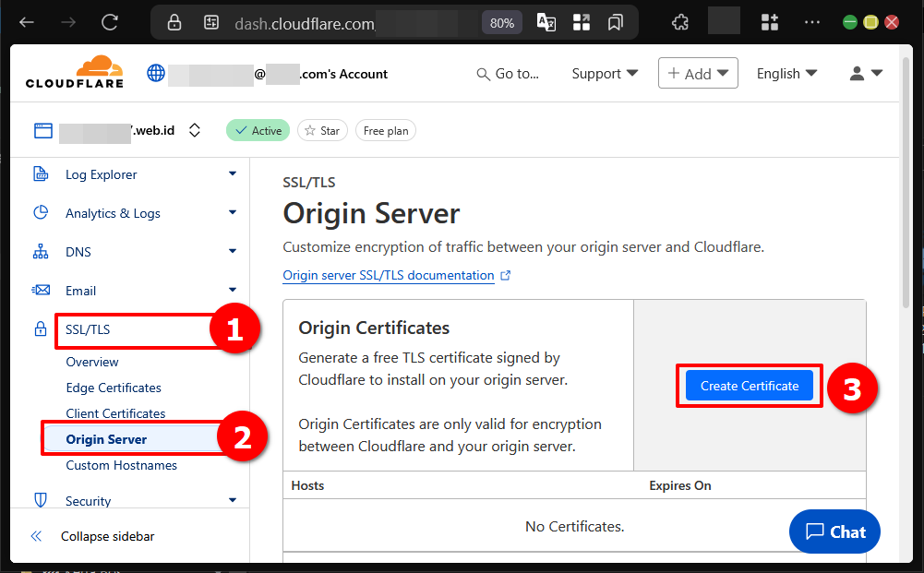Viewport: 924px width, 573px height.
Task: Open Custom Hostnames
Action: click(122, 465)
